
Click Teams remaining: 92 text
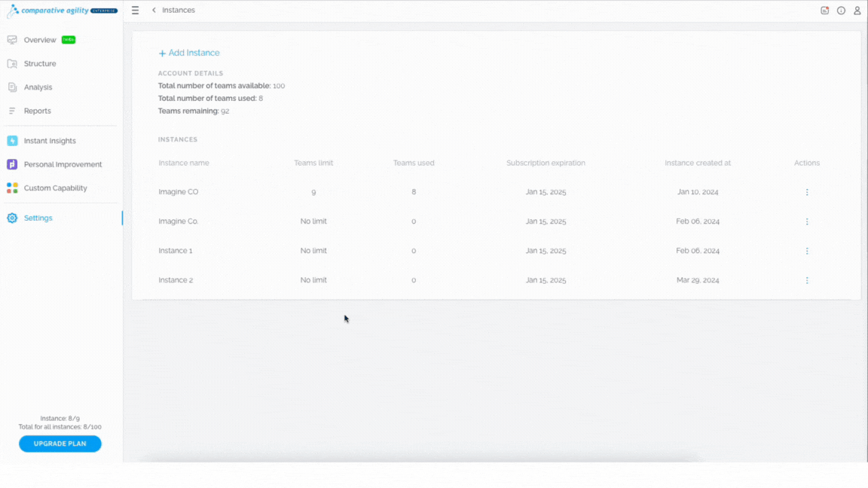tap(194, 111)
